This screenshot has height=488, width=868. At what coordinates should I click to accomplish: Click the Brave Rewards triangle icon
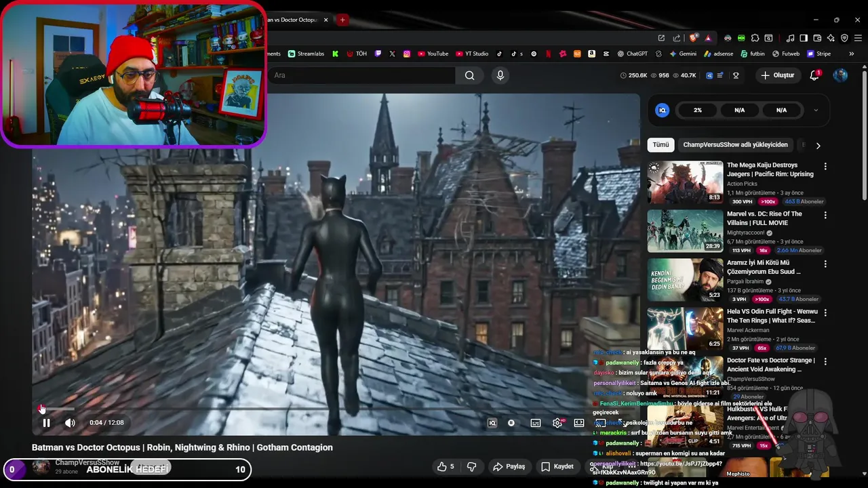click(x=708, y=38)
